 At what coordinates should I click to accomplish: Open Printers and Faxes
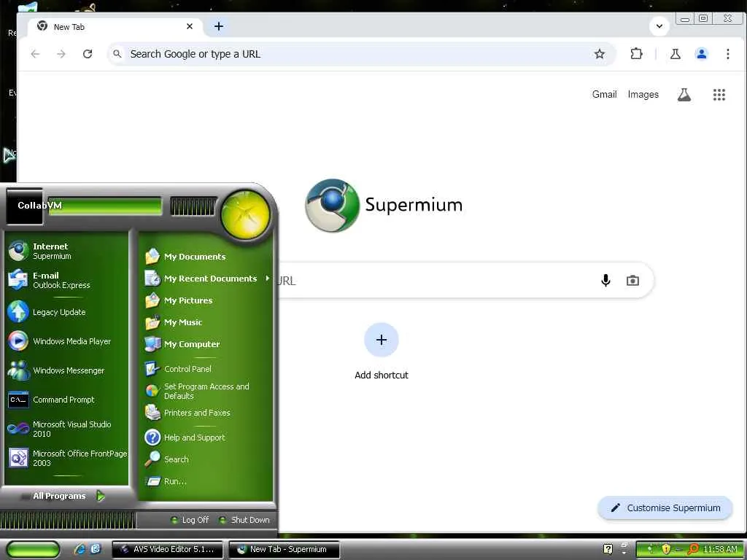[207, 413]
